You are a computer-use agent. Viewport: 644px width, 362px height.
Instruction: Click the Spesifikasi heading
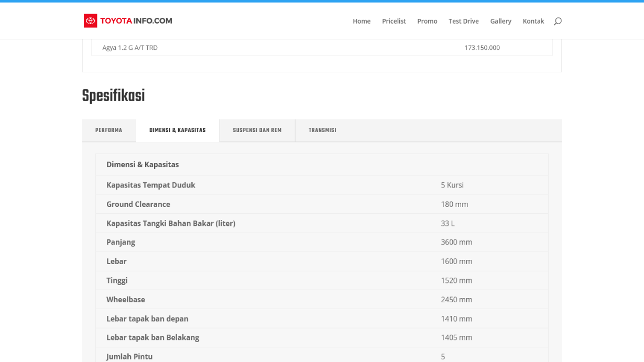[113, 96]
